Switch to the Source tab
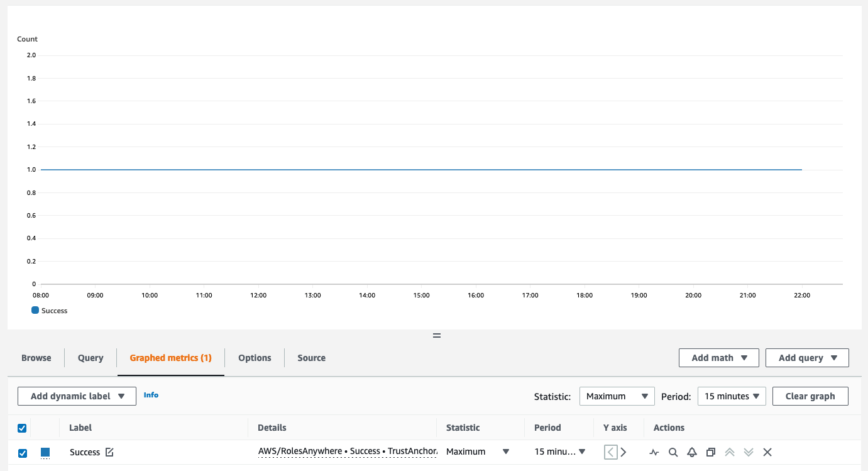The image size is (868, 471). (x=311, y=358)
